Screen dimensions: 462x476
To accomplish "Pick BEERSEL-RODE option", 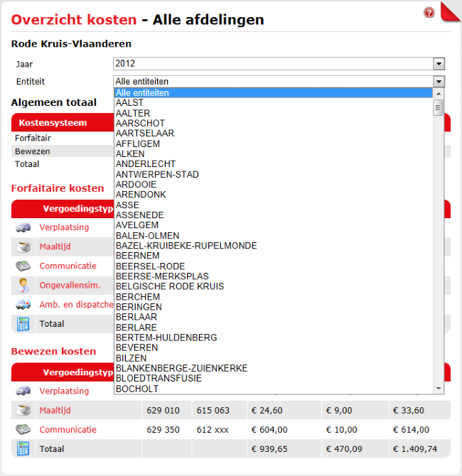I will click(274, 266).
